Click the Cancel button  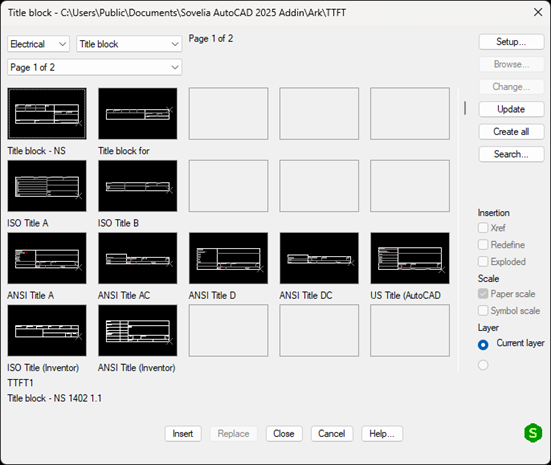click(332, 434)
